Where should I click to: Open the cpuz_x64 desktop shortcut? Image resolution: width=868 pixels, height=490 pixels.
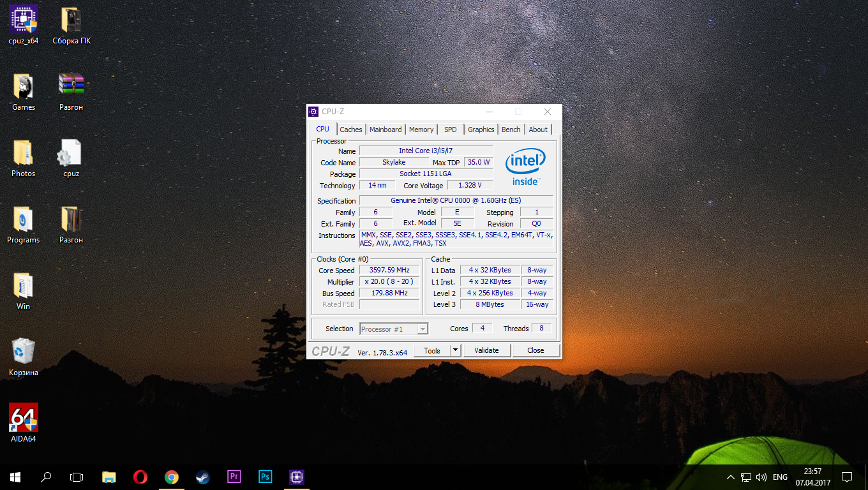click(24, 26)
